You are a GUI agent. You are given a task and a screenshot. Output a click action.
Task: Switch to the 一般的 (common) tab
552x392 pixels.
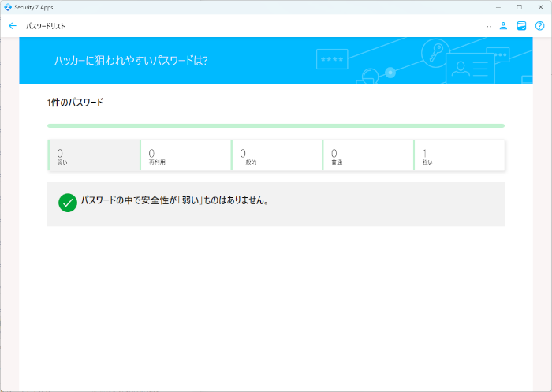click(x=277, y=155)
